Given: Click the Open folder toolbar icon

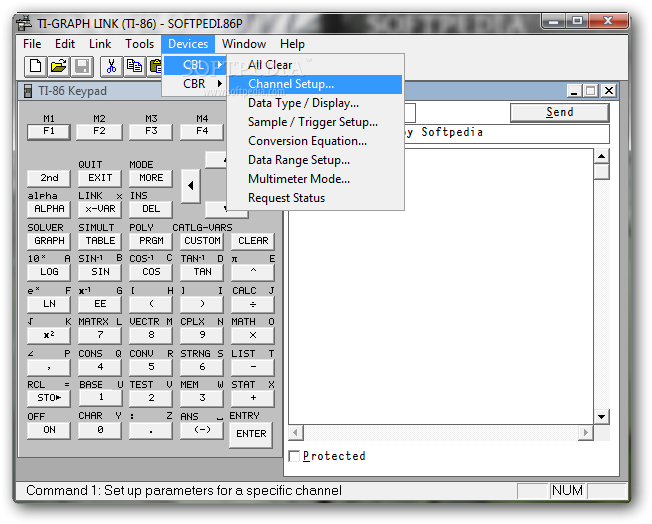Looking at the screenshot, I should (x=59, y=67).
